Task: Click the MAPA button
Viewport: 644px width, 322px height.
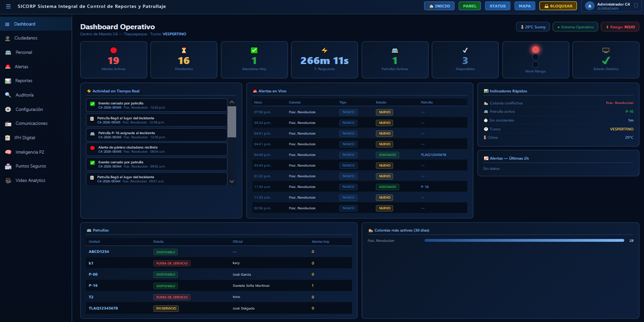Action: pos(525,6)
